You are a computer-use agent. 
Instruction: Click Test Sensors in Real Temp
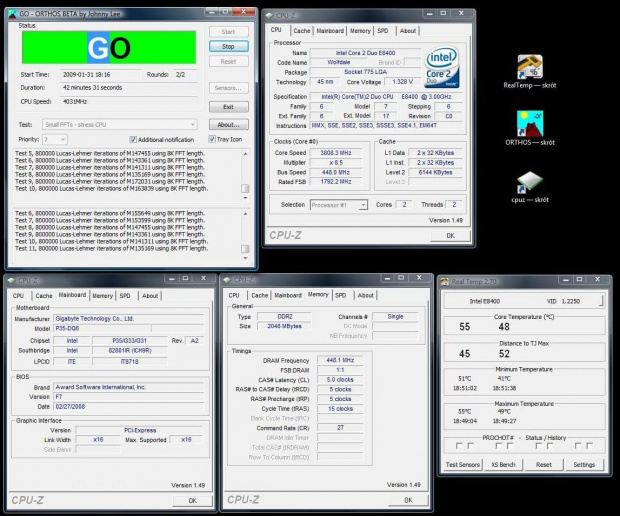tap(463, 465)
